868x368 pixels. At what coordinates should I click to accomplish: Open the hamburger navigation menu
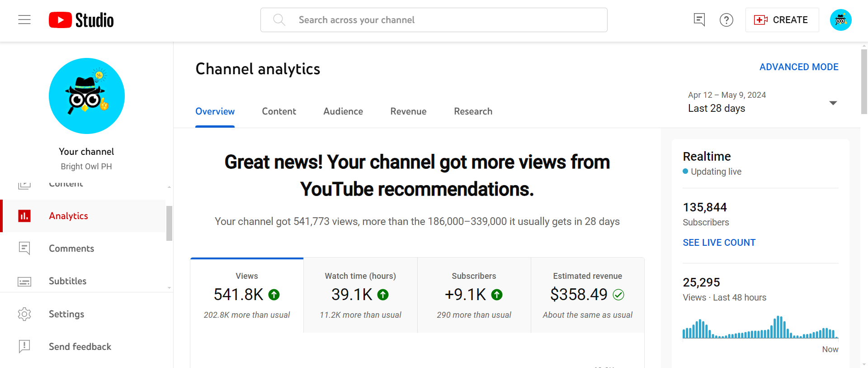24,20
